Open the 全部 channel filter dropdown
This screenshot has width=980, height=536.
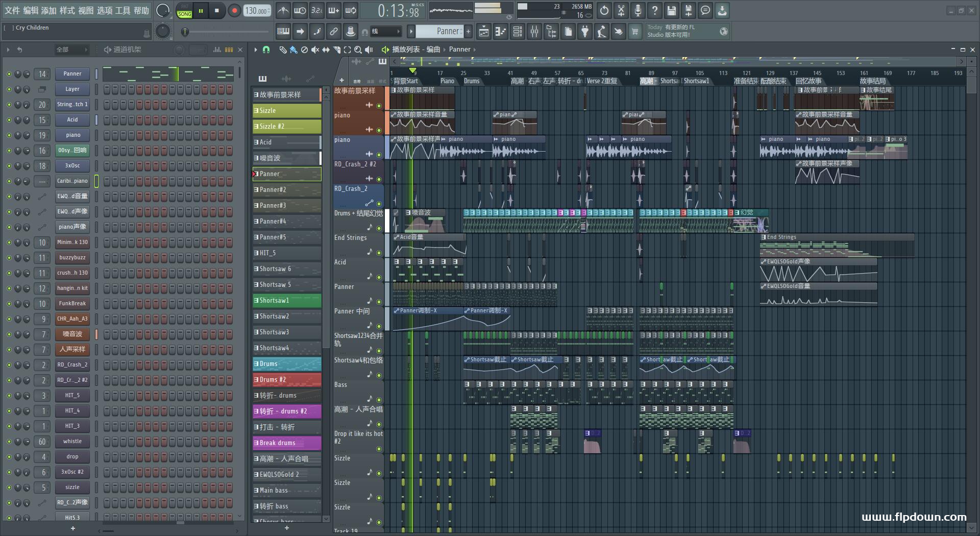pos(72,50)
